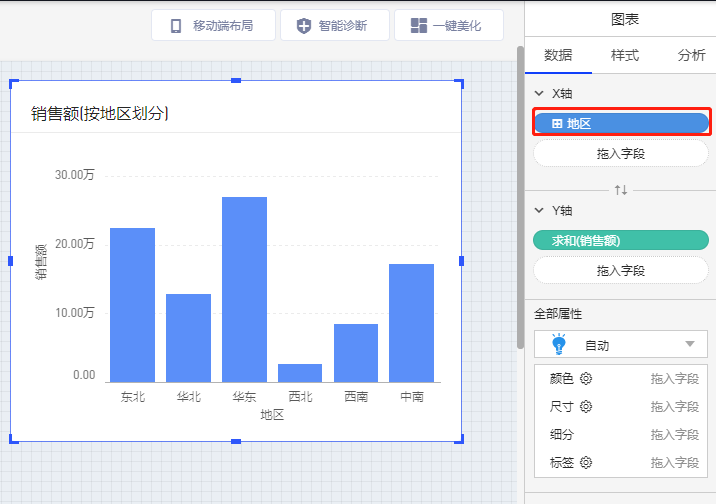Click the canvas vertical scrollbar

(x=520, y=197)
